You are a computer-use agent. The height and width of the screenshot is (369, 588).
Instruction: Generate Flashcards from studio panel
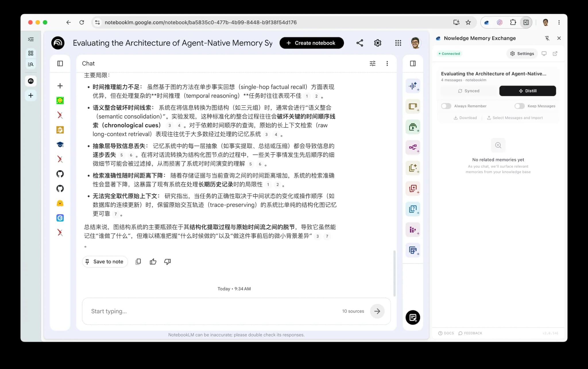[413, 189]
